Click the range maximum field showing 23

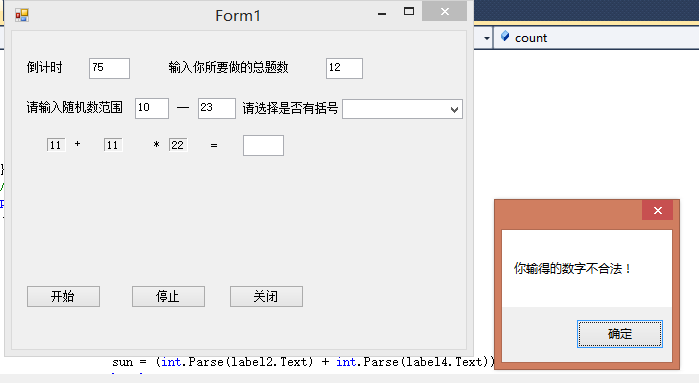tap(217, 108)
